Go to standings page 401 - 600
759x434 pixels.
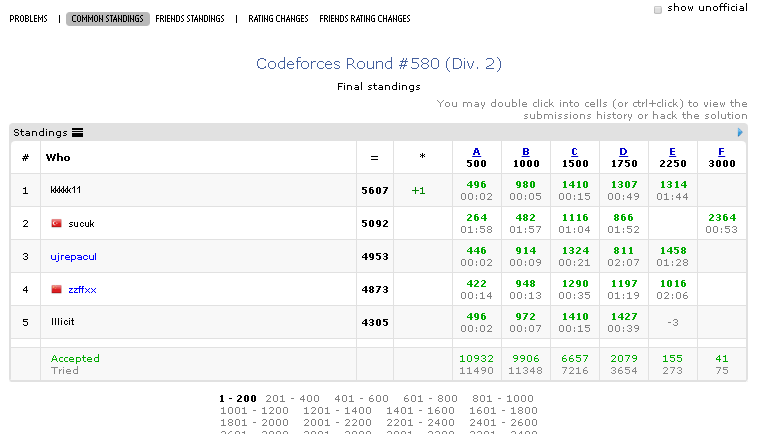click(361, 399)
